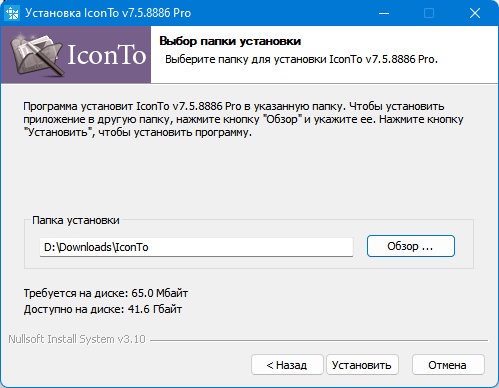This screenshot has width=499, height=388.
Task: Go back with the Назад button
Action: [287, 365]
